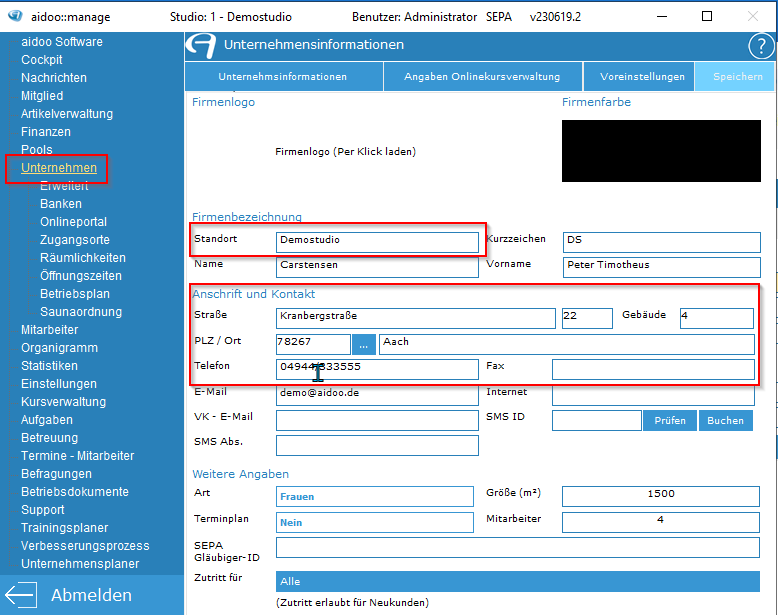Click Speichern to save changes
Screen dimensions: 778x615
pyautogui.click(x=737, y=77)
